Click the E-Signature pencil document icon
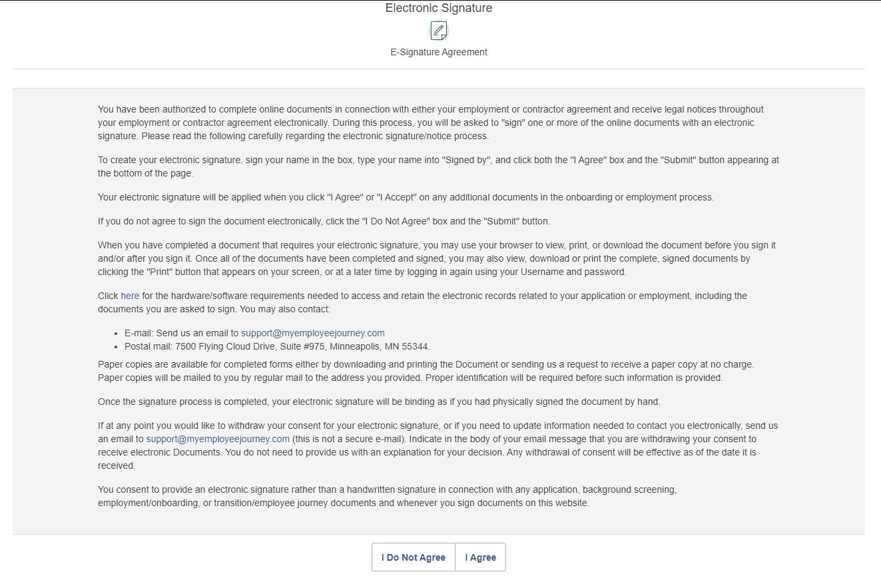Viewport: 881px width, 588px height. pos(439,31)
